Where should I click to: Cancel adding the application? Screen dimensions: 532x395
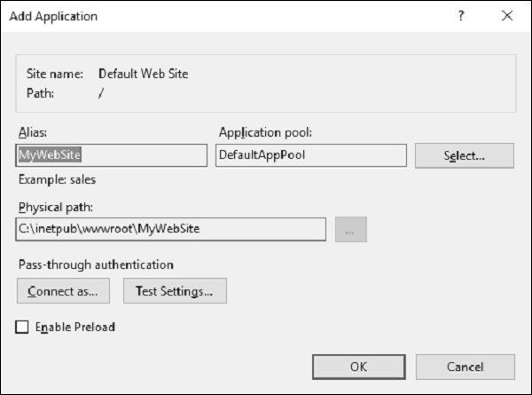tap(465, 366)
